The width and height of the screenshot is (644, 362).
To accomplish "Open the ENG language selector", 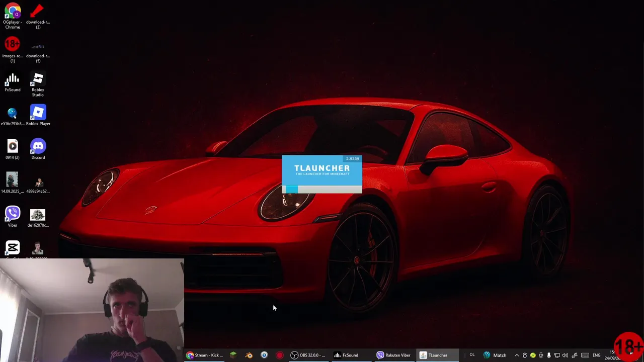I will point(596,355).
